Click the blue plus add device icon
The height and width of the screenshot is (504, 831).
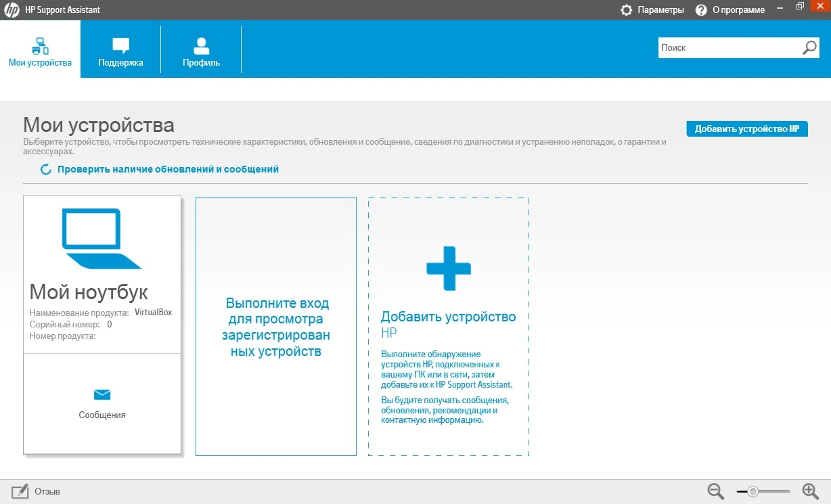click(449, 269)
